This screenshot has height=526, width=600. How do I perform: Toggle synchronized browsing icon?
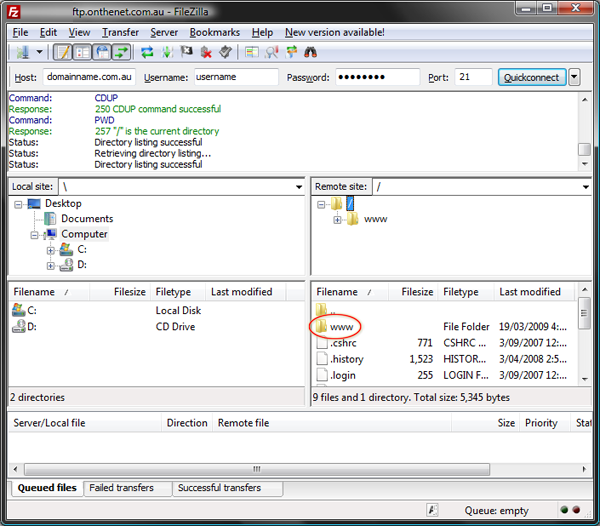(x=291, y=52)
